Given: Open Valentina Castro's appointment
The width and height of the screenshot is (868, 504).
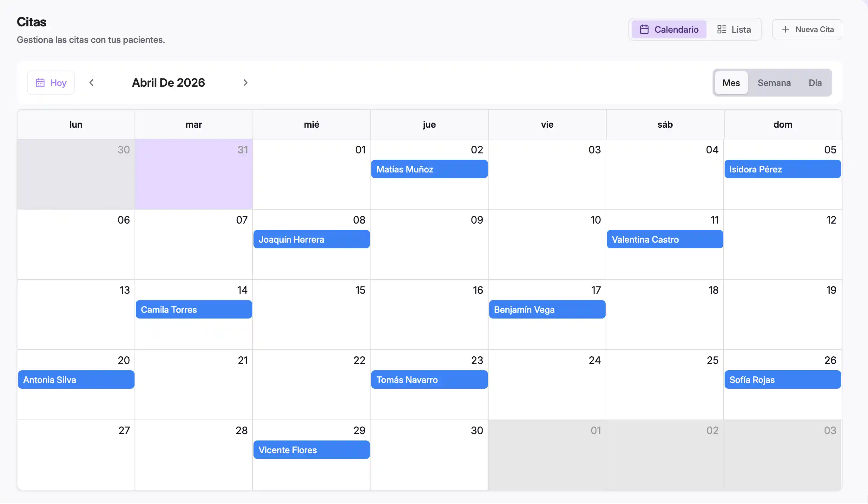Looking at the screenshot, I should [664, 239].
